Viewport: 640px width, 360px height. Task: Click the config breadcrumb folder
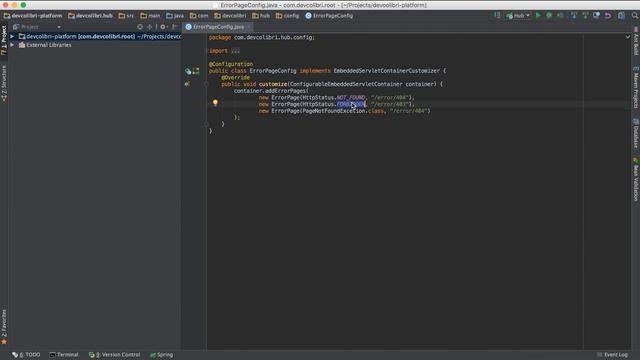287,16
